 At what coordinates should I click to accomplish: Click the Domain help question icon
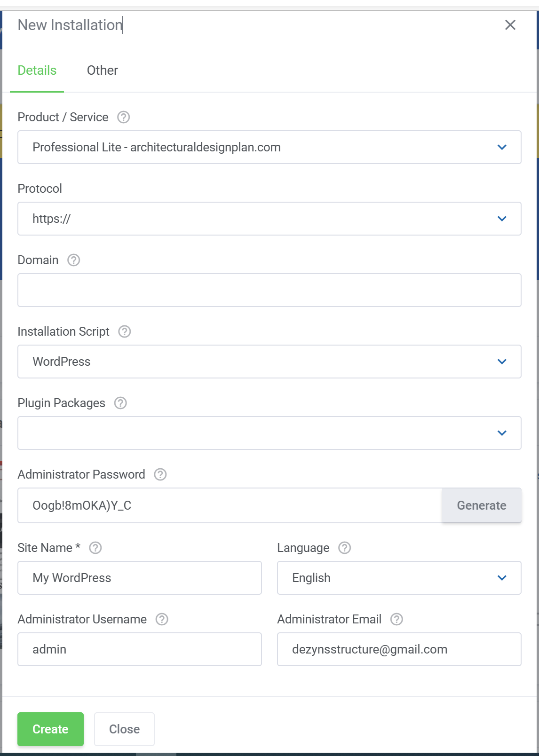(74, 260)
